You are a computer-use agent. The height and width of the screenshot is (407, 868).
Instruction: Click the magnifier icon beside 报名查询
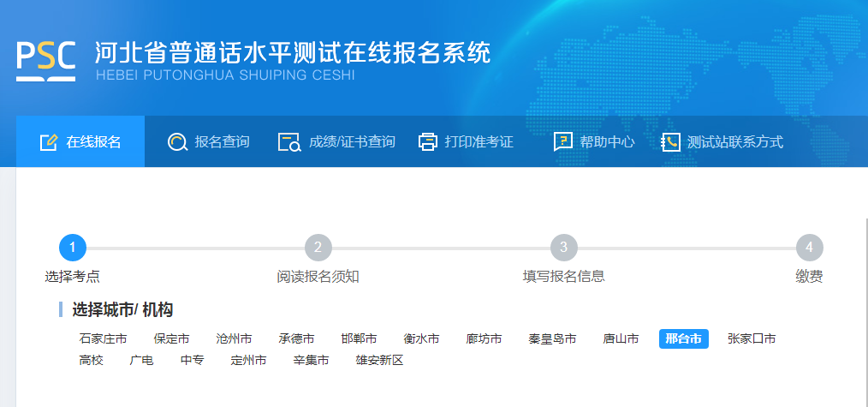coord(177,142)
